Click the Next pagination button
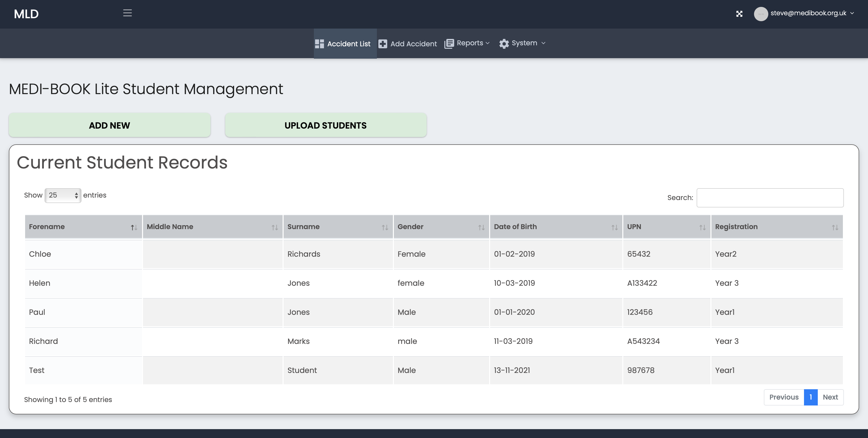This screenshot has width=868, height=438. coord(830,397)
